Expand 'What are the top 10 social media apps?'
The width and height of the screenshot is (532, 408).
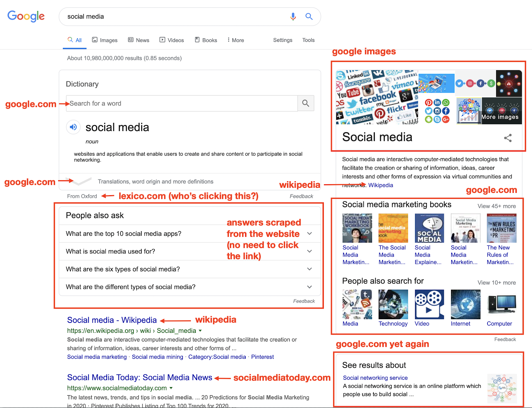click(x=190, y=233)
